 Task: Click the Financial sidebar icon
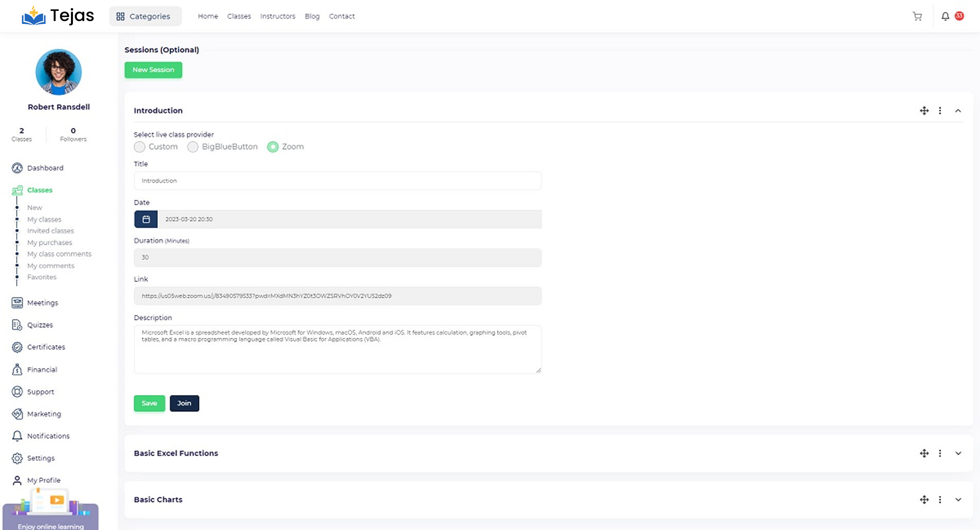[x=17, y=369]
